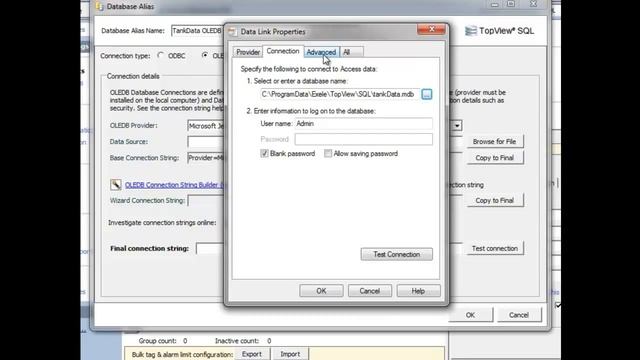Click Copy to Final beside Wizard Connection String
Viewport: 640px width, 360px height.
[x=495, y=200]
